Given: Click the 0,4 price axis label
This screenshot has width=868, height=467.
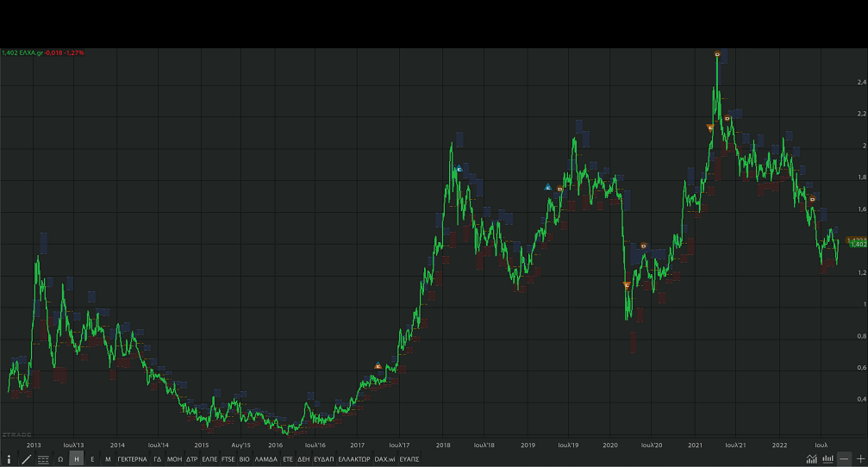Looking at the screenshot, I should (861, 399).
